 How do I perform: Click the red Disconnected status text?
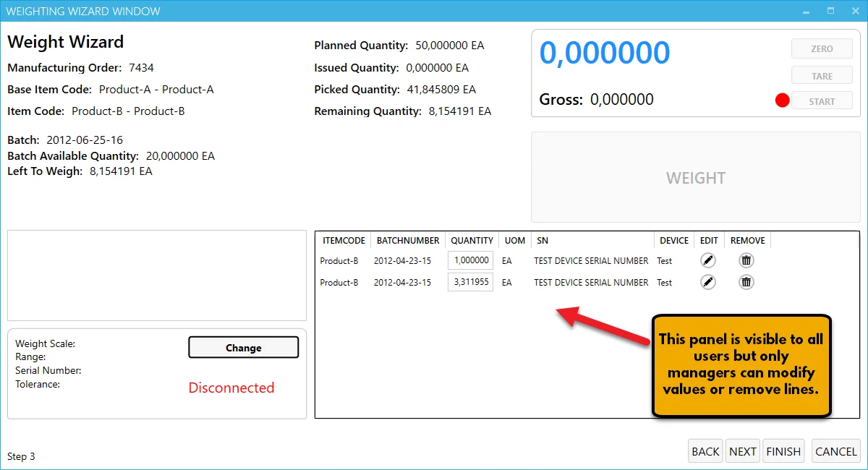tap(231, 388)
